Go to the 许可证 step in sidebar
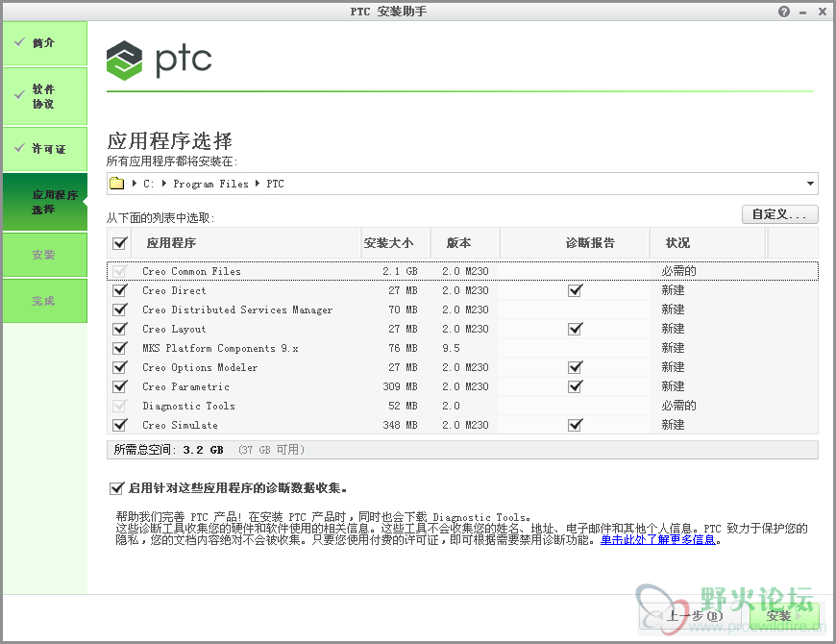 tap(45, 149)
